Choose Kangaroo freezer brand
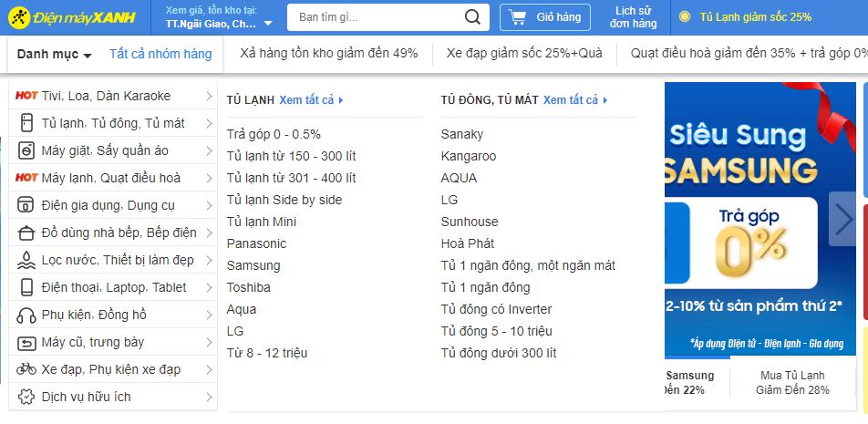The height and width of the screenshot is (424, 868). coord(469,156)
